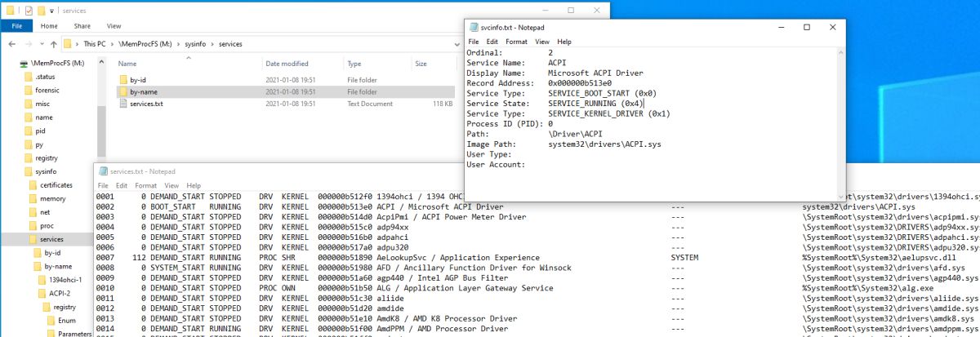Open File menu in services.txt Notepad
The height and width of the screenshot is (337, 980).
104,185
